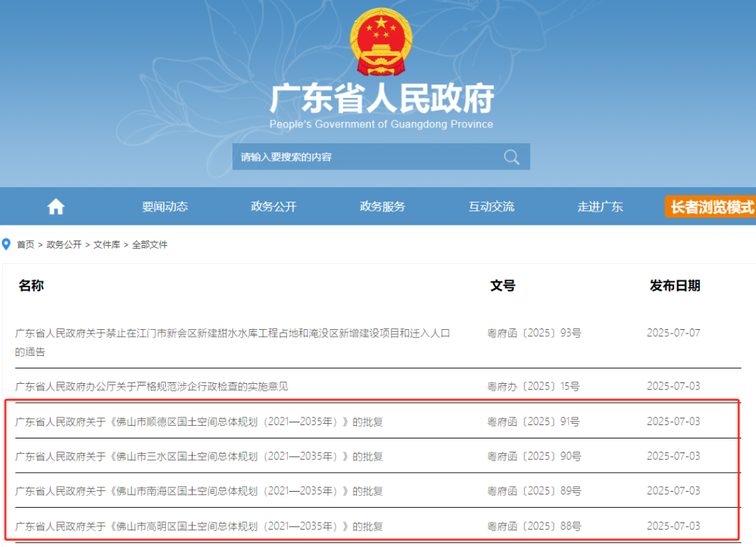Click the home icon in navigation bar

(56, 207)
